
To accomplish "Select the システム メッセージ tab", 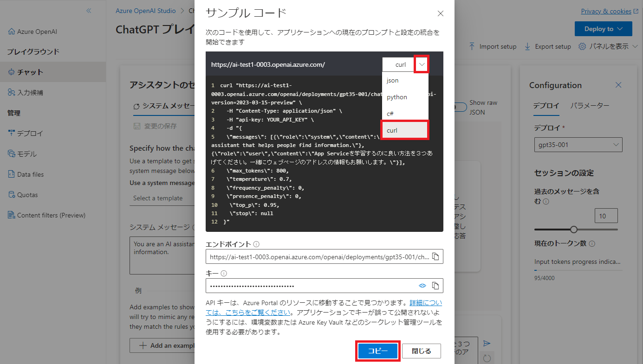I will 163,106.
